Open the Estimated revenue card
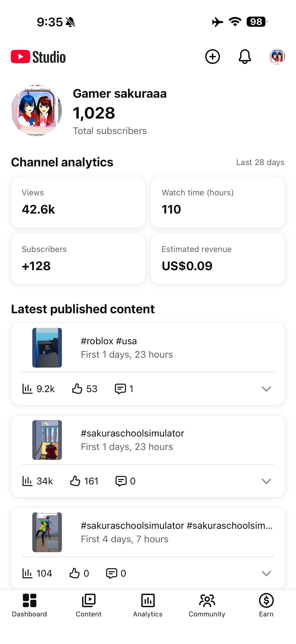This screenshot has height=644, width=296. (x=218, y=259)
